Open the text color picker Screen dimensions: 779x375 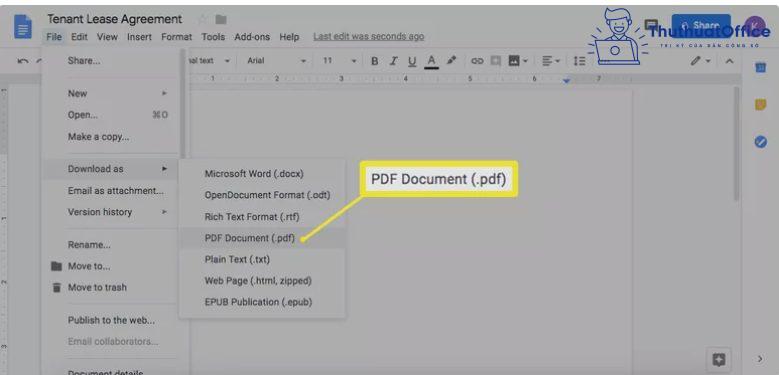(x=432, y=61)
